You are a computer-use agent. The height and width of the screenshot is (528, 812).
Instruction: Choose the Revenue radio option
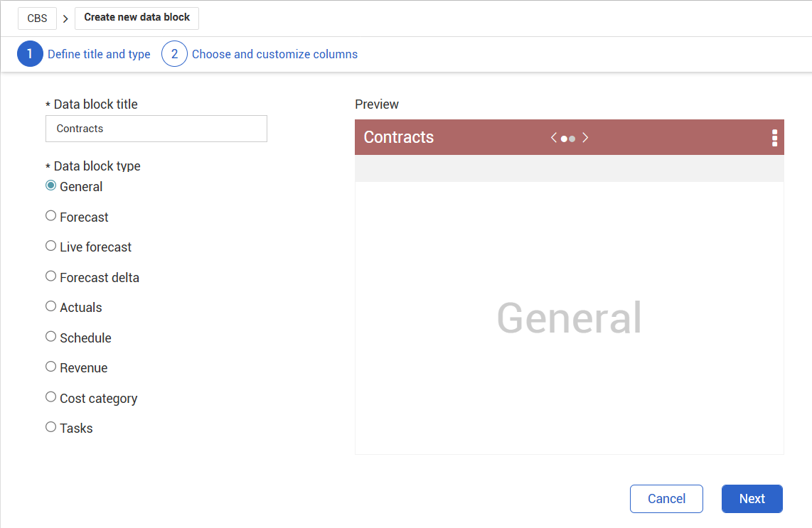[50, 367]
